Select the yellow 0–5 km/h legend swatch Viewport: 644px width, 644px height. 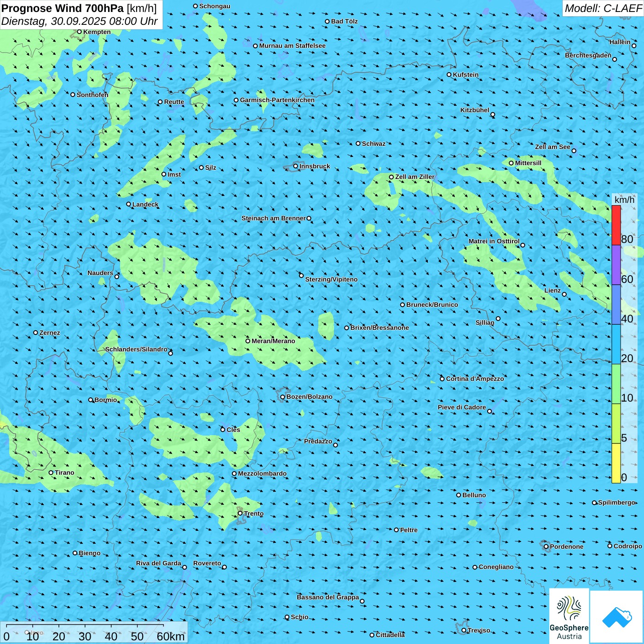[616, 463]
